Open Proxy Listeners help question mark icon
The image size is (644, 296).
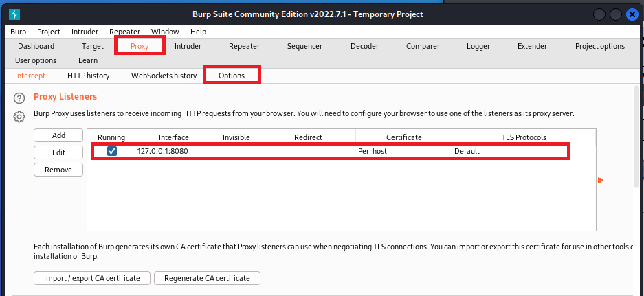[19, 98]
